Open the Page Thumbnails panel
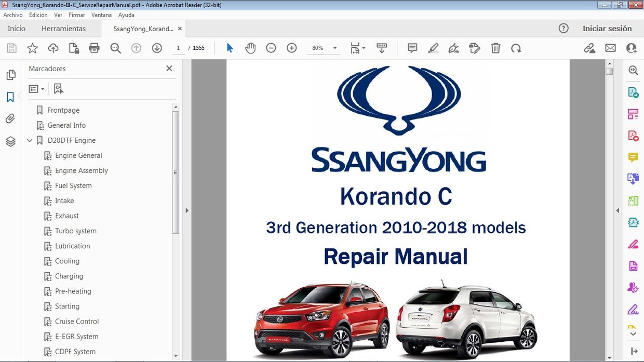This screenshot has width=644, height=362. point(10,75)
